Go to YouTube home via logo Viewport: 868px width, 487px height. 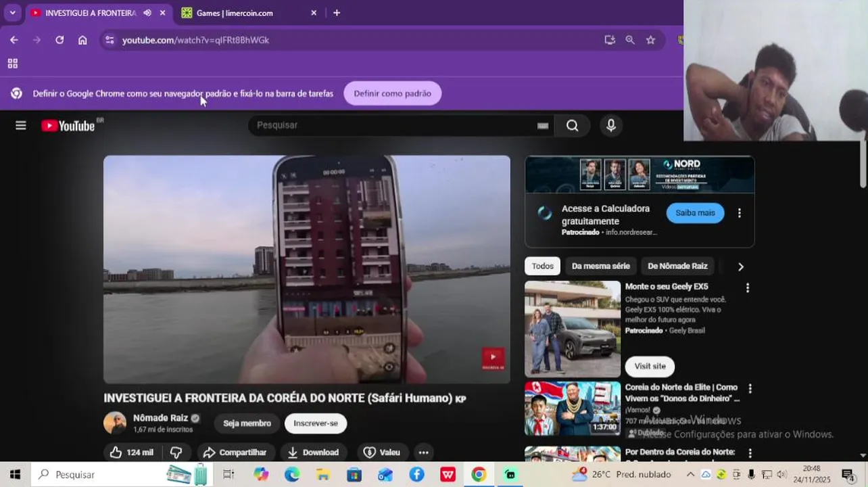pos(68,125)
